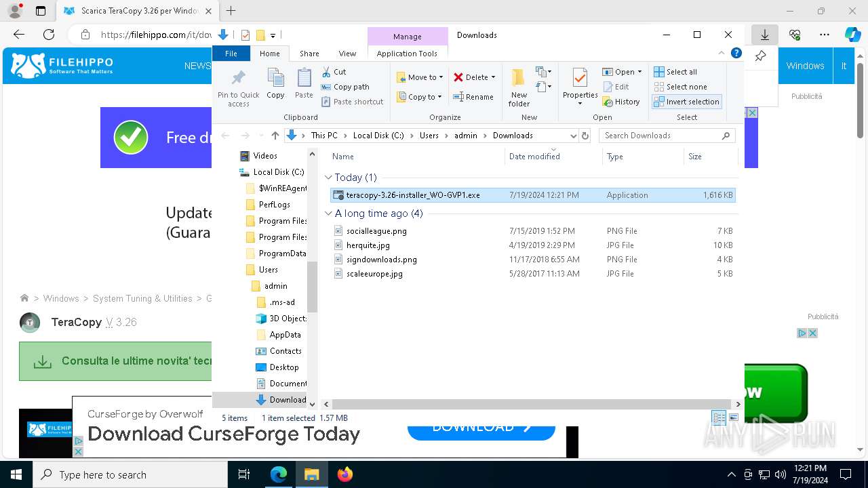Image resolution: width=868 pixels, height=488 pixels.
Task: Click FileHippo logo in browser
Action: tap(62, 66)
